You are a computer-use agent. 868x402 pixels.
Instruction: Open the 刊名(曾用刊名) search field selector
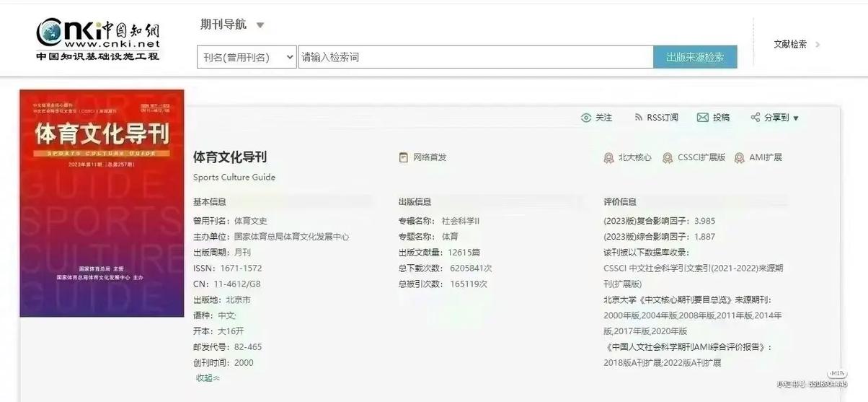click(x=247, y=57)
